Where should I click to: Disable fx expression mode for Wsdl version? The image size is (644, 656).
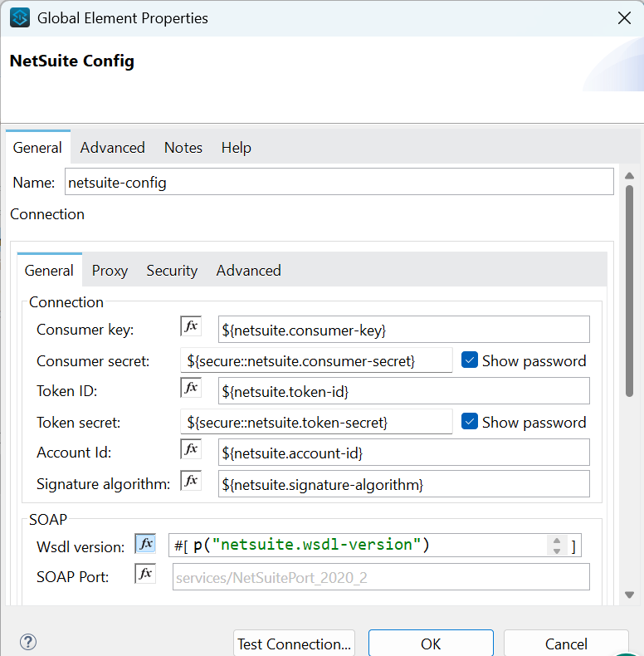click(145, 544)
